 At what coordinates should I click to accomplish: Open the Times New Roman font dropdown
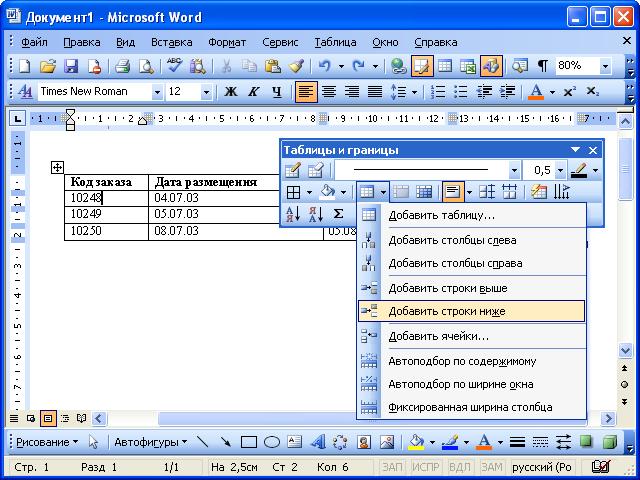(x=157, y=92)
